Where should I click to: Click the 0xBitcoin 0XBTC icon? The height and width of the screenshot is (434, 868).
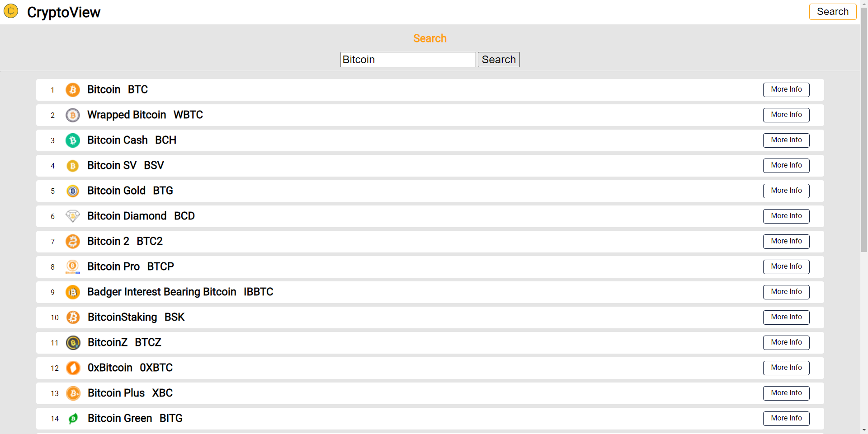(x=73, y=368)
